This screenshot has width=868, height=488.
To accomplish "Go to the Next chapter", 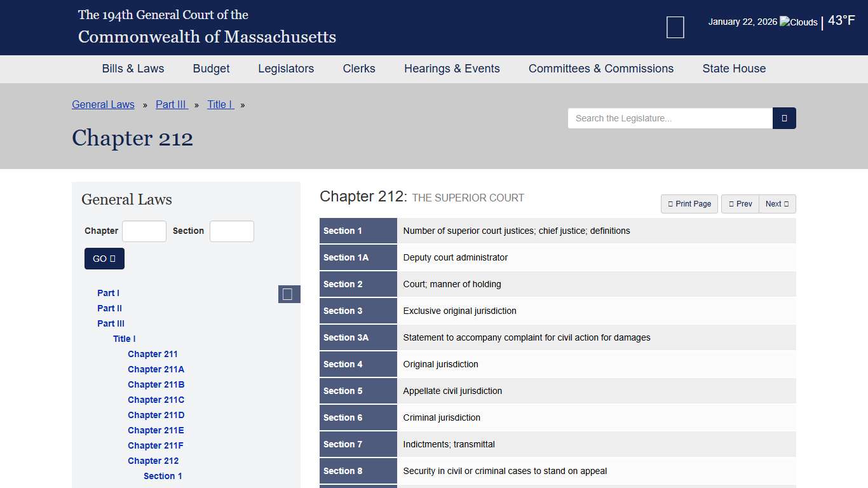I will [777, 204].
